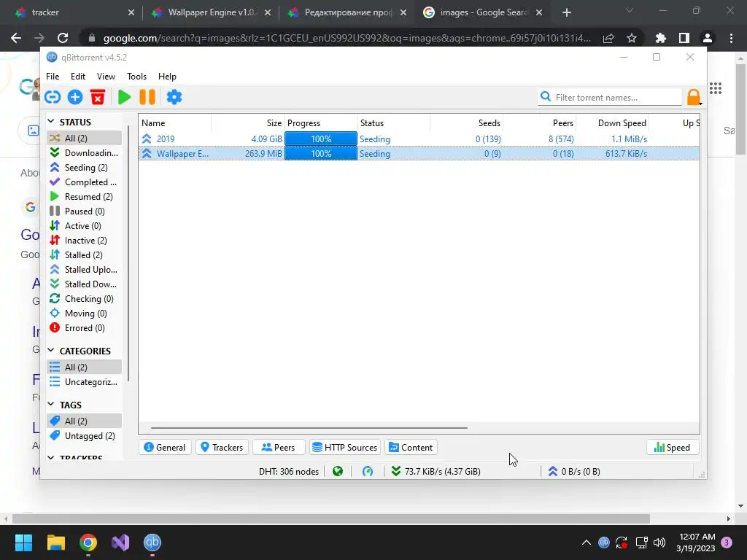
Task: Collapse the STATUS section
Action: pyautogui.click(x=51, y=122)
